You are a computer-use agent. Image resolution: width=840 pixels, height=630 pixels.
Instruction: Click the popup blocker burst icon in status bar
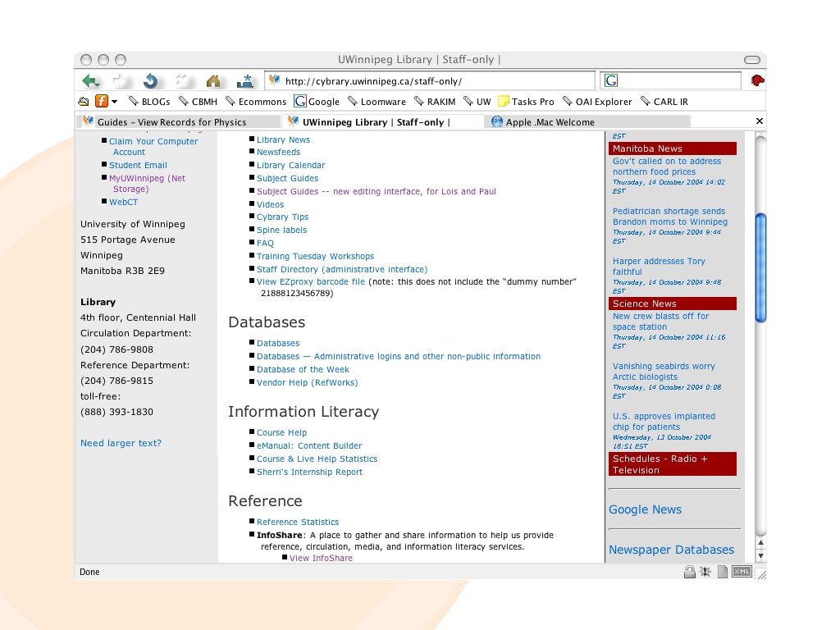click(705, 572)
